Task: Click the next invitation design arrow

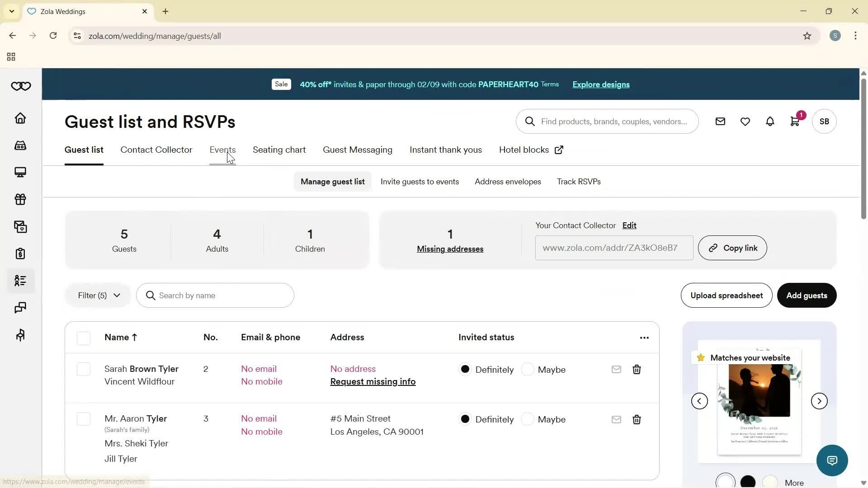Action: click(x=819, y=401)
